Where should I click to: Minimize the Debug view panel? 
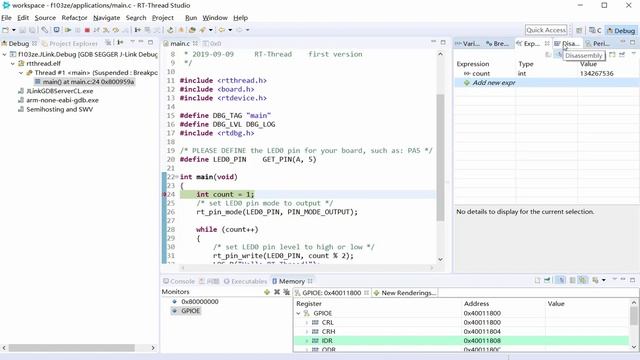pos(141,42)
